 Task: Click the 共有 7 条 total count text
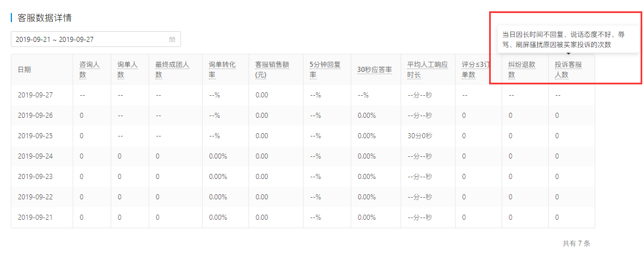point(576,244)
